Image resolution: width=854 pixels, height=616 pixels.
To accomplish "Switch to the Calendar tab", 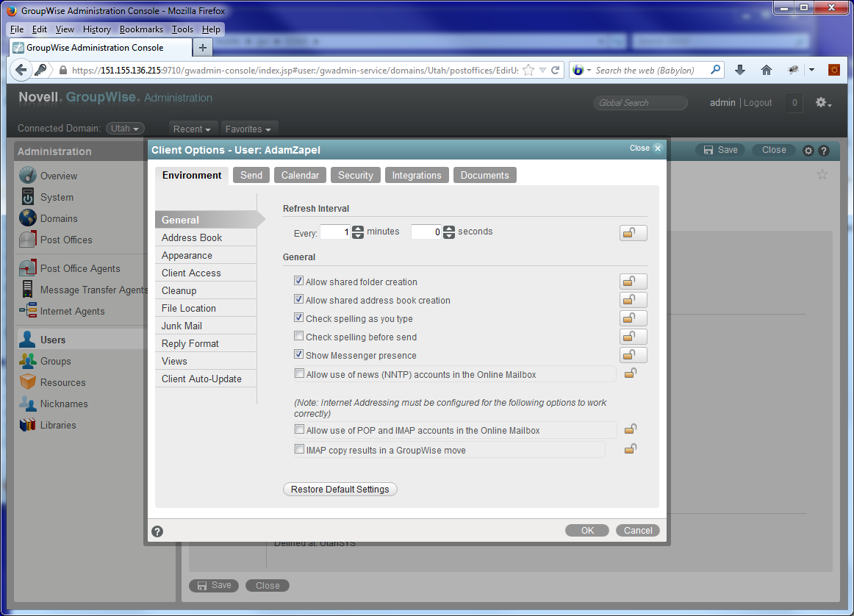I will 300,176.
